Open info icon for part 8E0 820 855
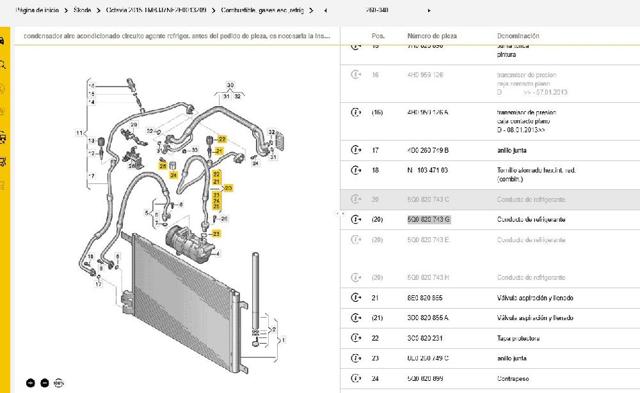Screen dimensions: 640x393 click(x=356, y=298)
